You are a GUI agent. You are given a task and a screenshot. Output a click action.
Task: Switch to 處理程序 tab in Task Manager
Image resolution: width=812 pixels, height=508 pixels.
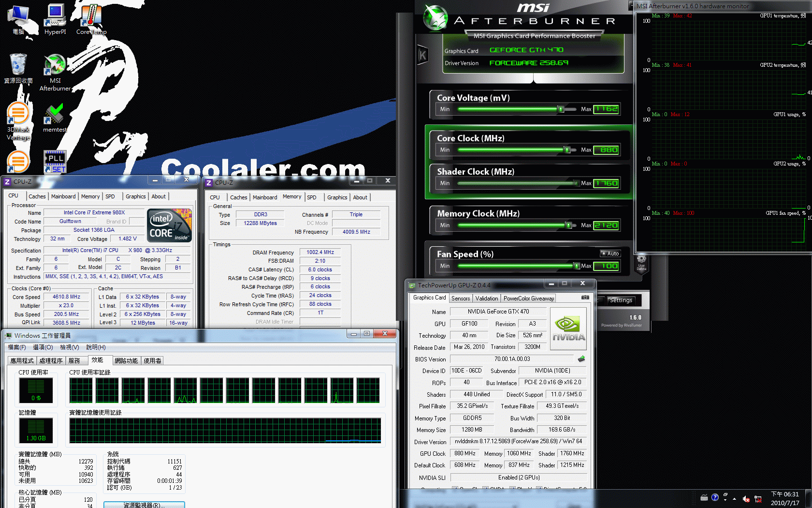51,361
